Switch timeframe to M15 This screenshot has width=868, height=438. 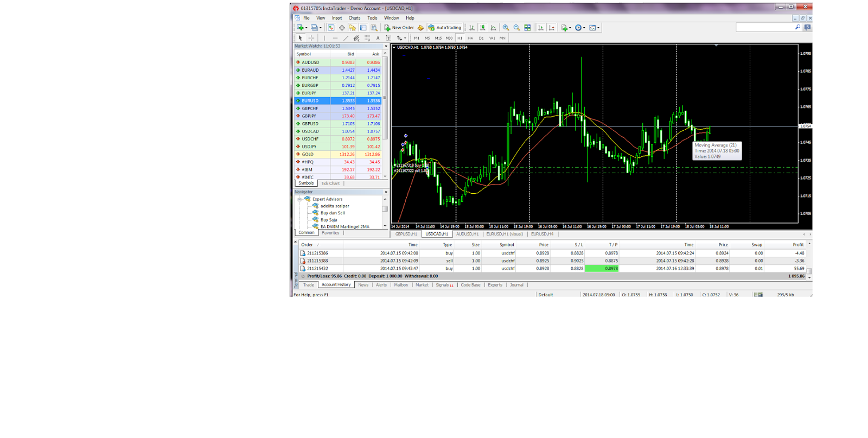click(x=438, y=38)
